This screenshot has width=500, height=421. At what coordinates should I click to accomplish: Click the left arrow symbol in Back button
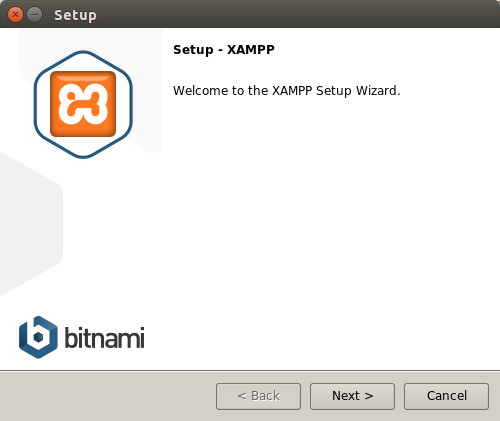tap(242, 396)
